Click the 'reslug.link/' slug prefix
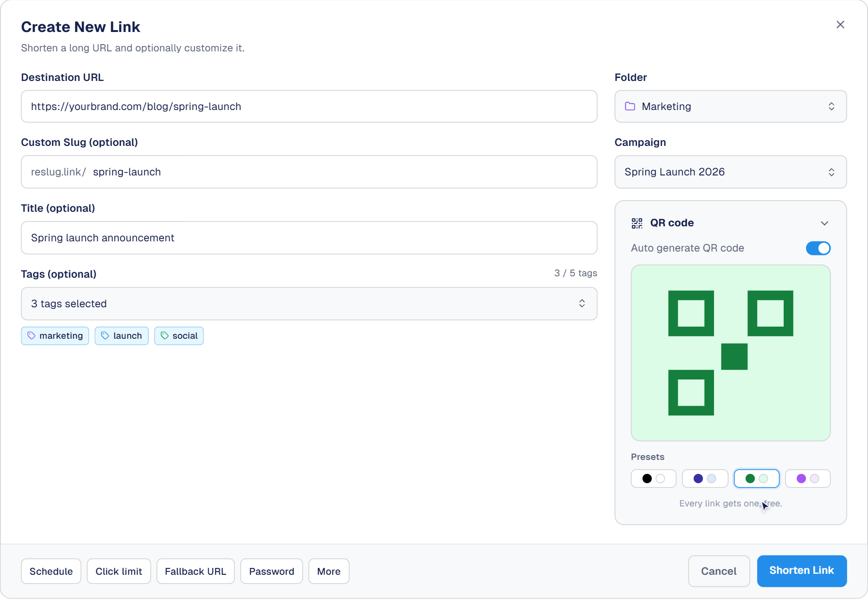This screenshot has width=868, height=599. [x=58, y=172]
